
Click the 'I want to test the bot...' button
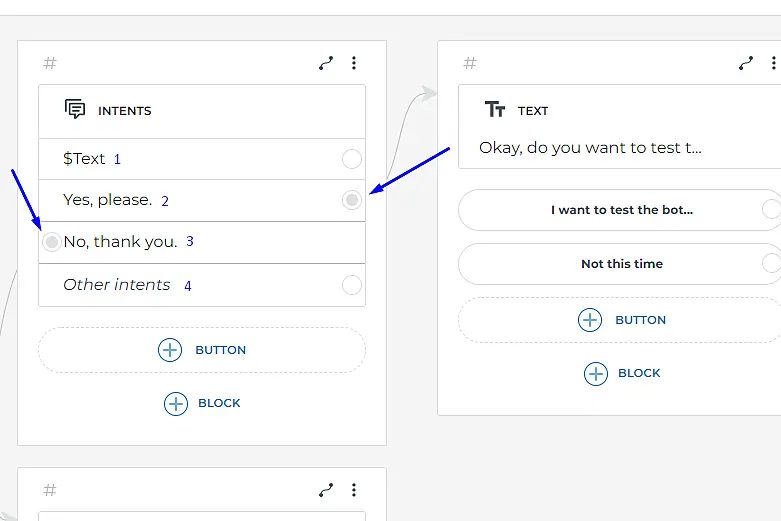coord(621,210)
